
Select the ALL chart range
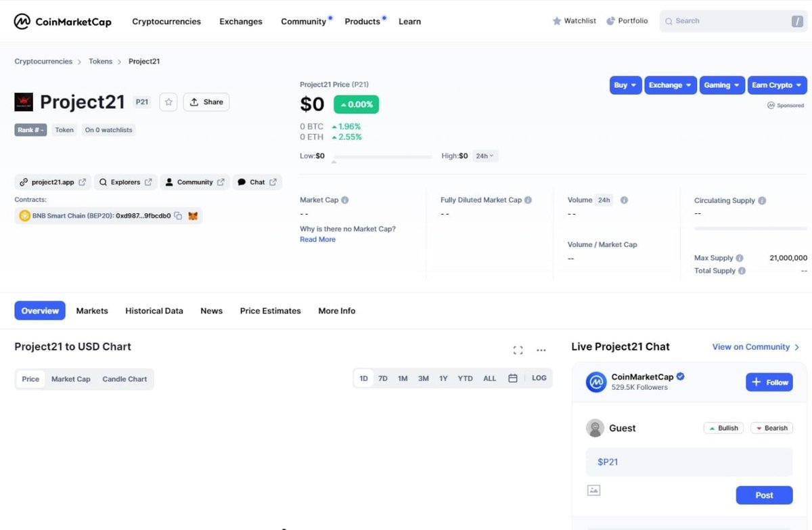tap(490, 378)
